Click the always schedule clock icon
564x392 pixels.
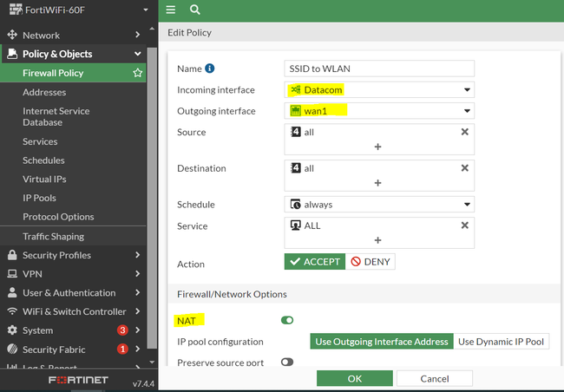tap(296, 205)
